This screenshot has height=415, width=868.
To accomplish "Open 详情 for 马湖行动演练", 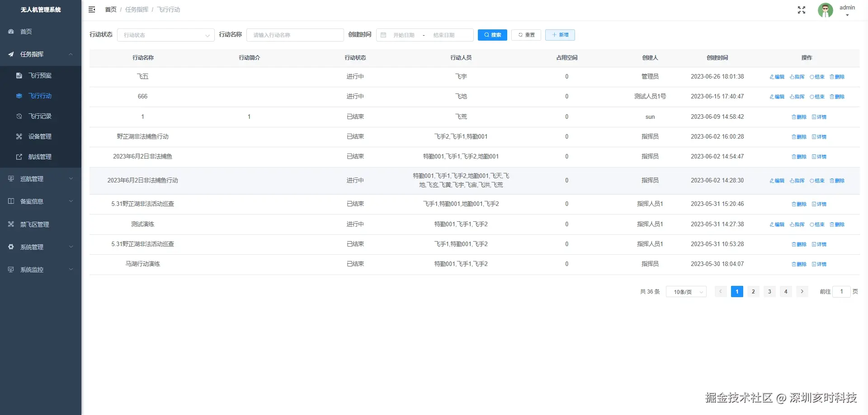I will [x=819, y=264].
